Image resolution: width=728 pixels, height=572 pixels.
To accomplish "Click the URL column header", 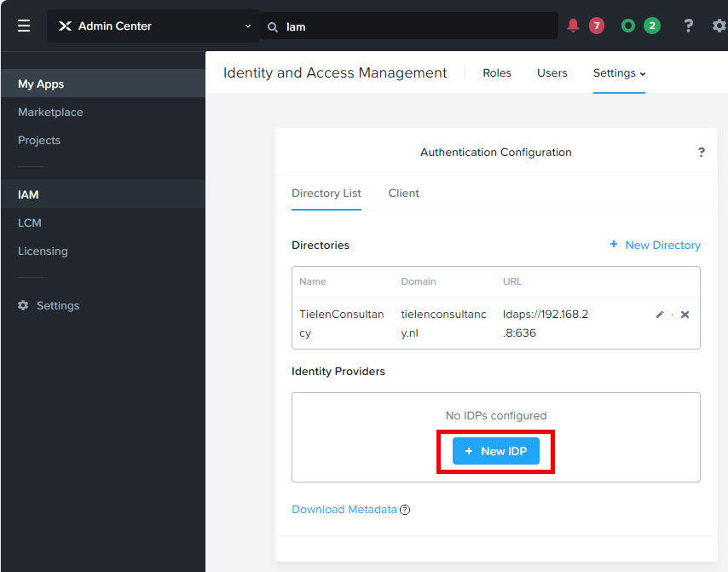I will [x=512, y=281].
